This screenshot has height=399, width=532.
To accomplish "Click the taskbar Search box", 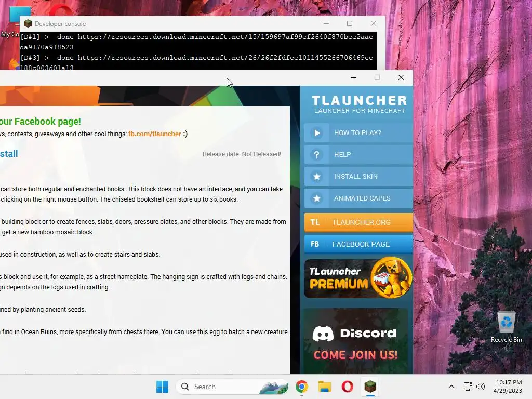I will tap(232, 387).
